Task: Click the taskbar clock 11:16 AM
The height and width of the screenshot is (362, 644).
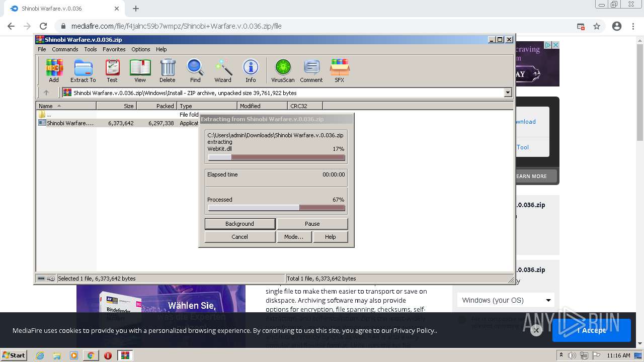Action: [618, 355]
